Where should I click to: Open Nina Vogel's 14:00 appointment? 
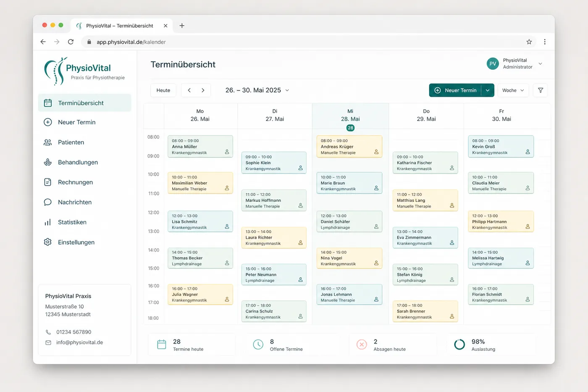[x=349, y=258]
